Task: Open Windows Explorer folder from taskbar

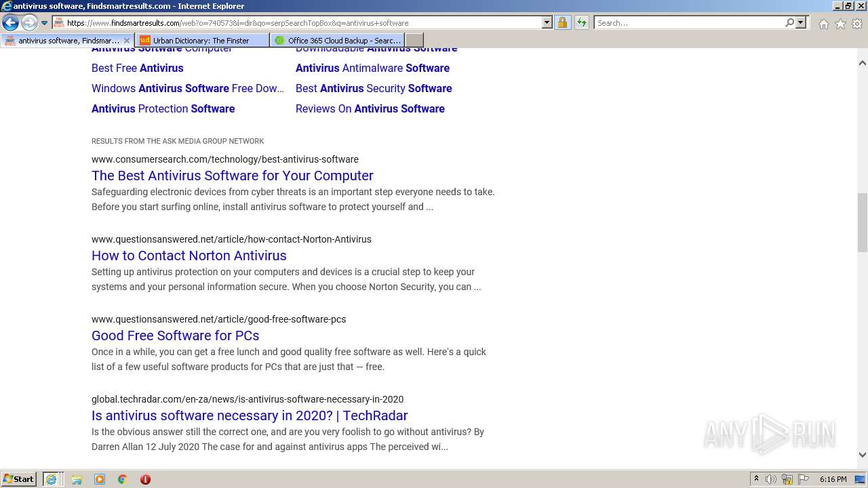Action: point(77,479)
